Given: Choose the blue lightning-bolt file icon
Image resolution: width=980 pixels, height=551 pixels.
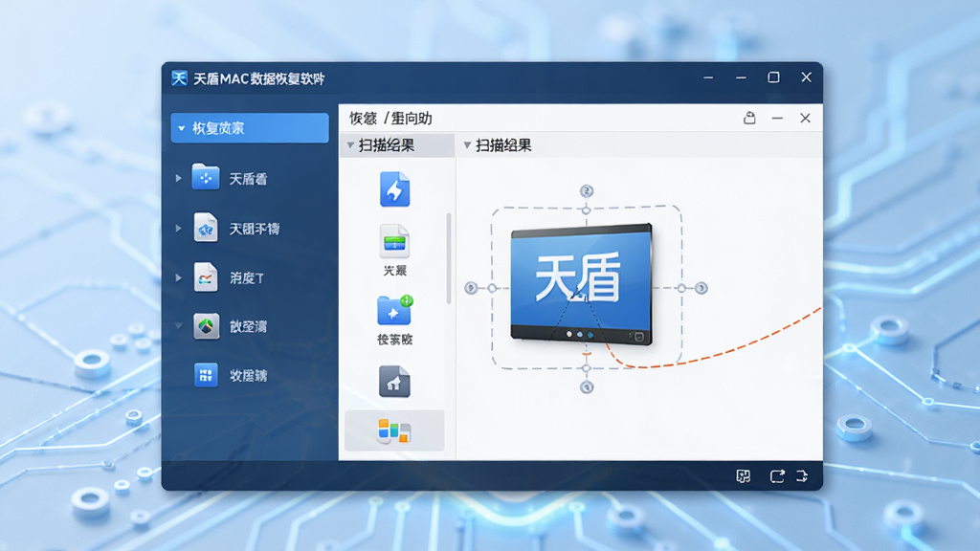Looking at the screenshot, I should point(394,188).
